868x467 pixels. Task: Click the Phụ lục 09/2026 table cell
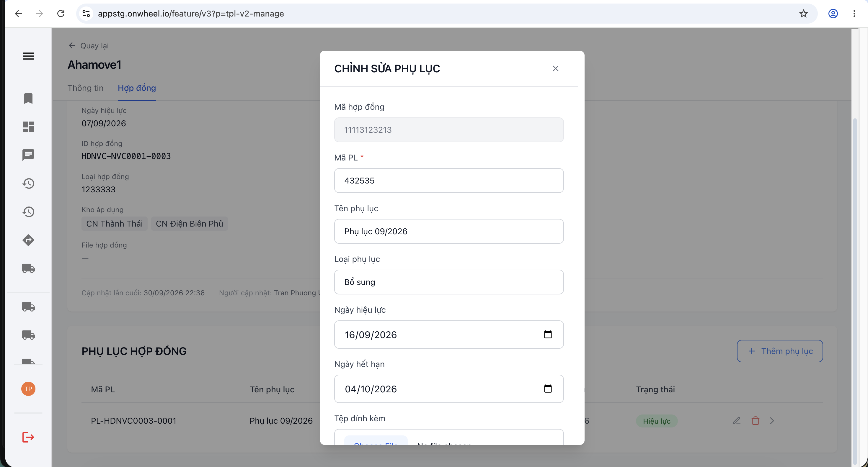[x=281, y=420]
